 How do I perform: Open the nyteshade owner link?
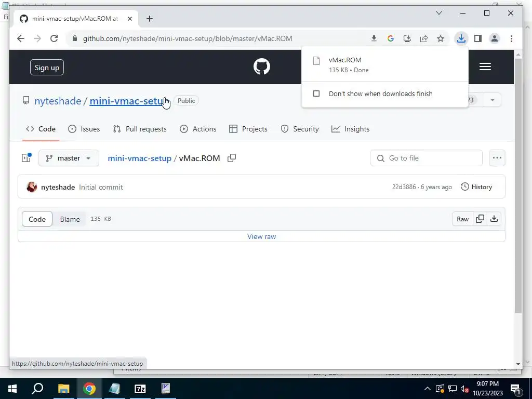tap(58, 101)
